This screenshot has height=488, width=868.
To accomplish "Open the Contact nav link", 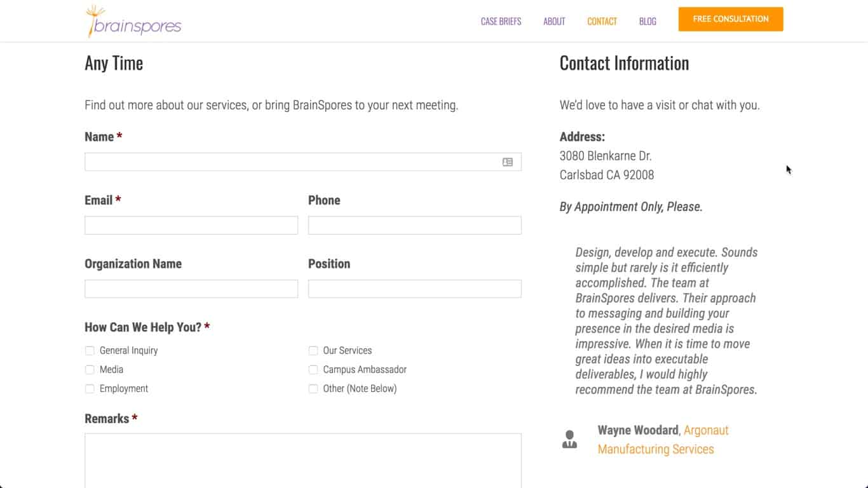I will coord(602,22).
